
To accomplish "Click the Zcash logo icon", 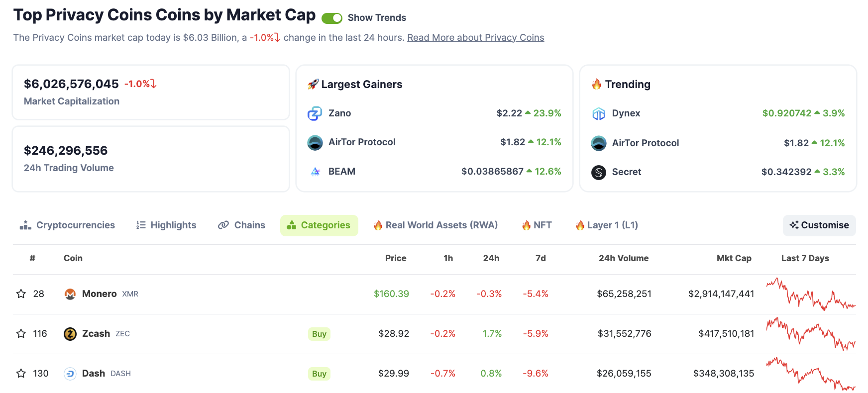I will click(70, 334).
